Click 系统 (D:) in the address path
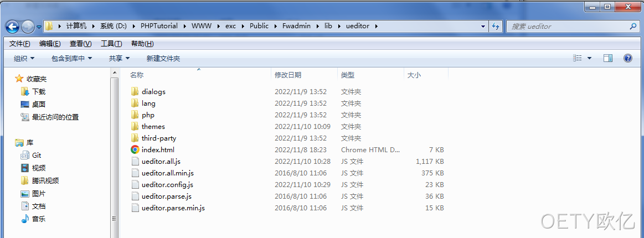The height and width of the screenshot is (238, 644). coord(114,26)
